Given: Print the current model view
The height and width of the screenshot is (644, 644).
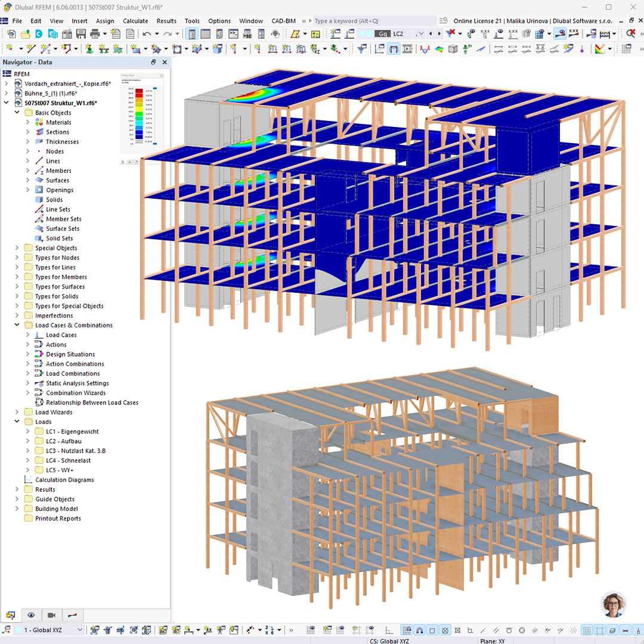Looking at the screenshot, I should [95, 34].
